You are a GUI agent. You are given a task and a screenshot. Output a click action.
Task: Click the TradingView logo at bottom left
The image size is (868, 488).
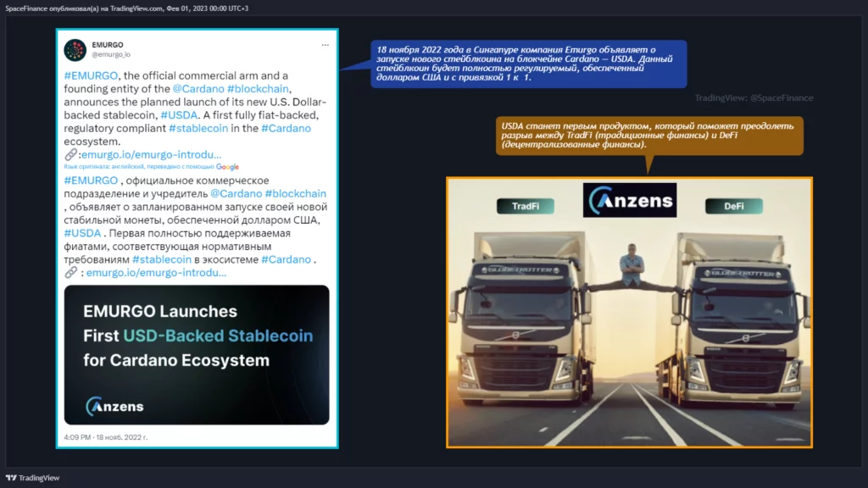[33, 478]
